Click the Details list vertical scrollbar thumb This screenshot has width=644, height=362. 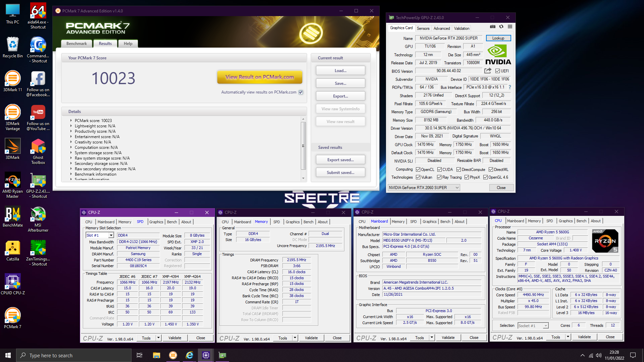click(x=303, y=146)
